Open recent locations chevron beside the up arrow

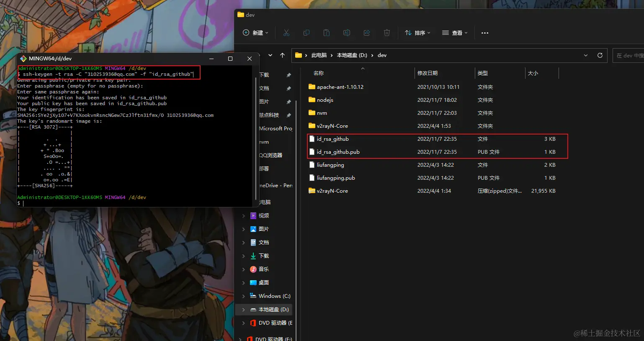[x=270, y=55]
